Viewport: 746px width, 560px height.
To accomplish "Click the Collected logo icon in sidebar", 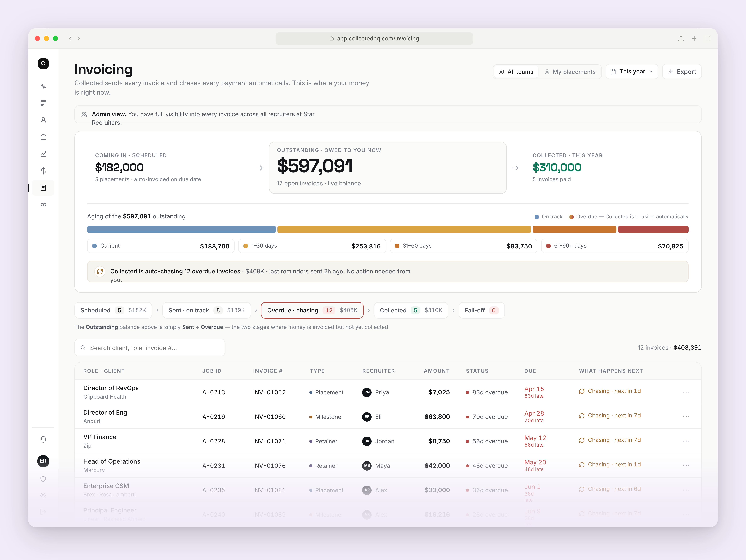I will tap(43, 63).
